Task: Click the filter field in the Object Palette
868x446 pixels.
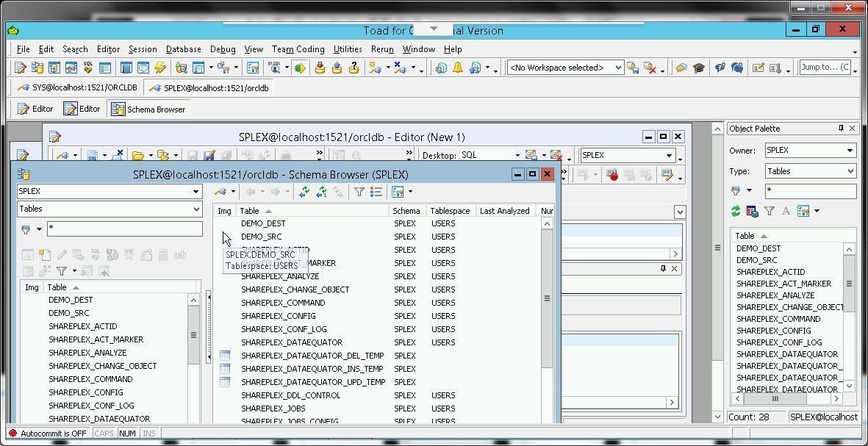Action: (811, 192)
